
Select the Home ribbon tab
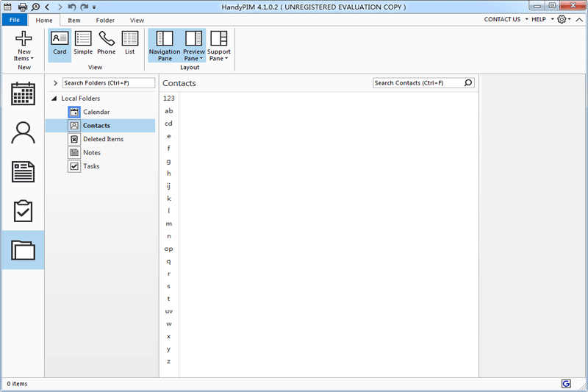click(x=44, y=21)
